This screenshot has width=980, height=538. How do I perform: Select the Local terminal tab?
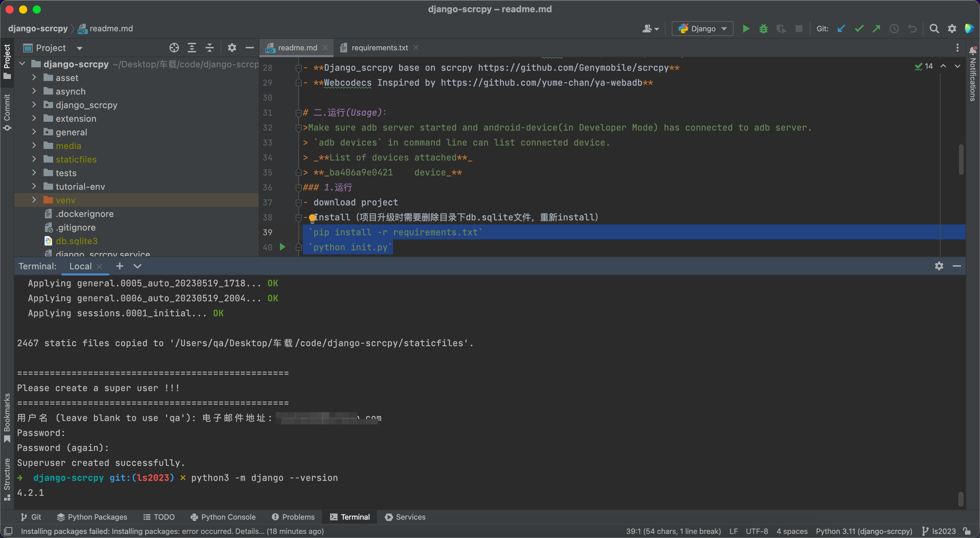click(80, 266)
